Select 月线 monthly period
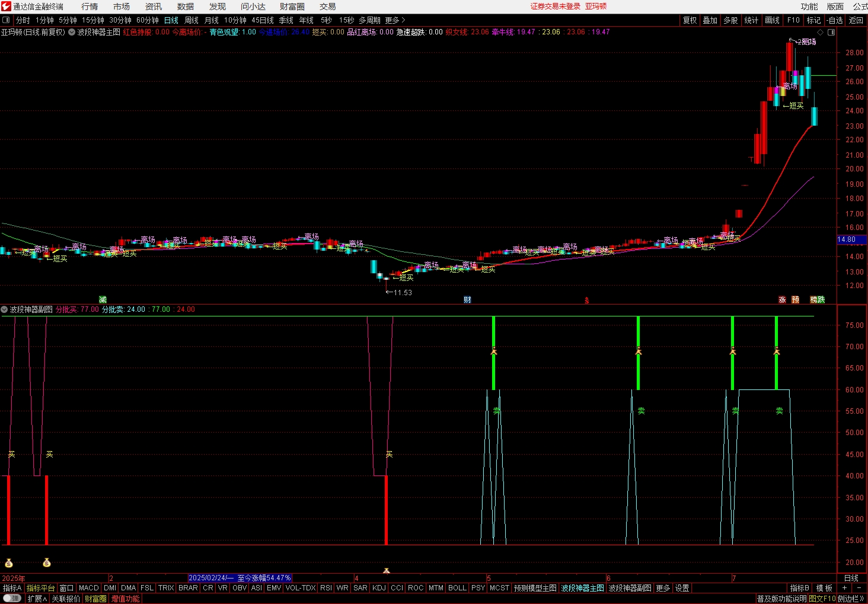This screenshot has width=868, height=604. point(212,20)
